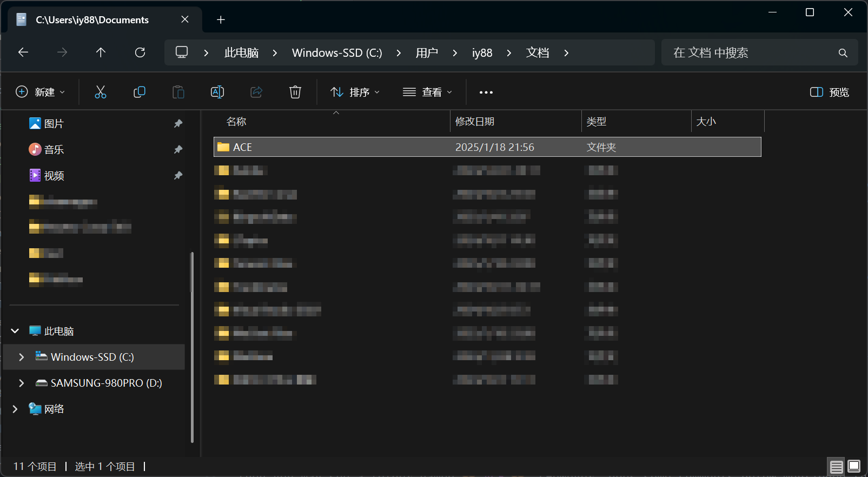Collapse the This PC tree node
Image resolution: width=868 pixels, height=477 pixels.
click(15, 331)
